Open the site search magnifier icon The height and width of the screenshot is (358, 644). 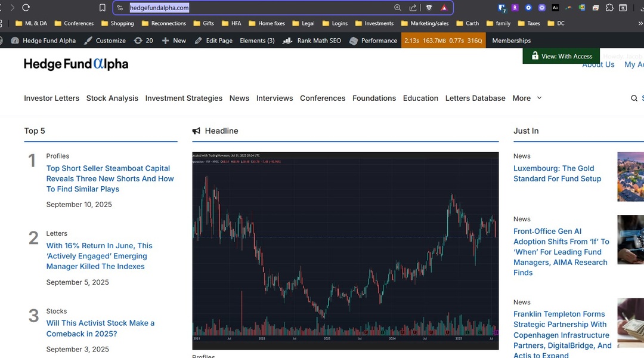(x=634, y=98)
